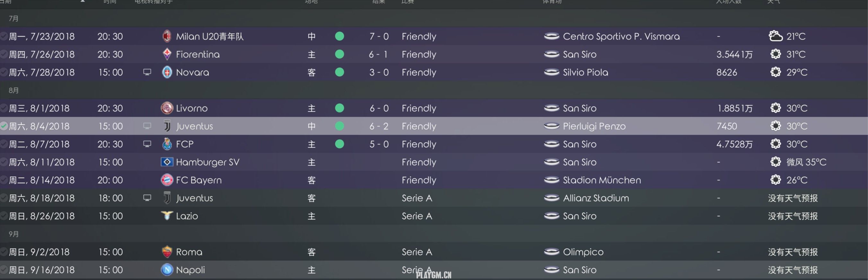
Task: Open the 6 - 2 result against Juventus
Action: 379,126
